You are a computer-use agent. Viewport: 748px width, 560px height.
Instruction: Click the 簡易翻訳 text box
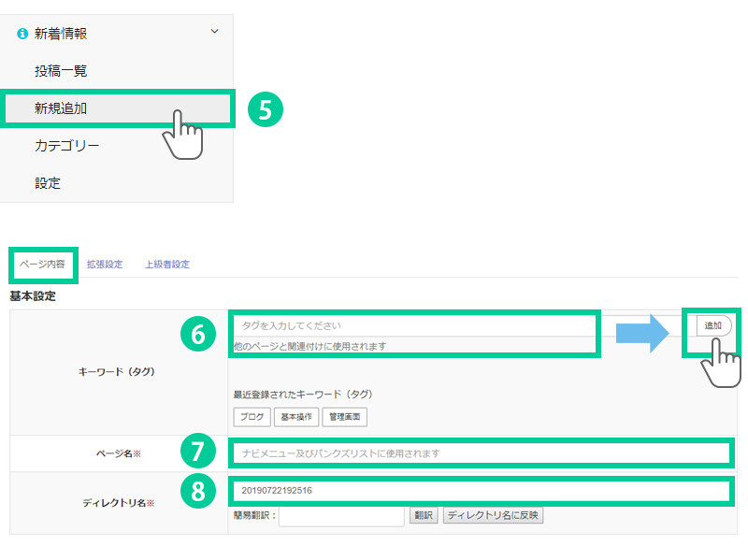point(340,516)
